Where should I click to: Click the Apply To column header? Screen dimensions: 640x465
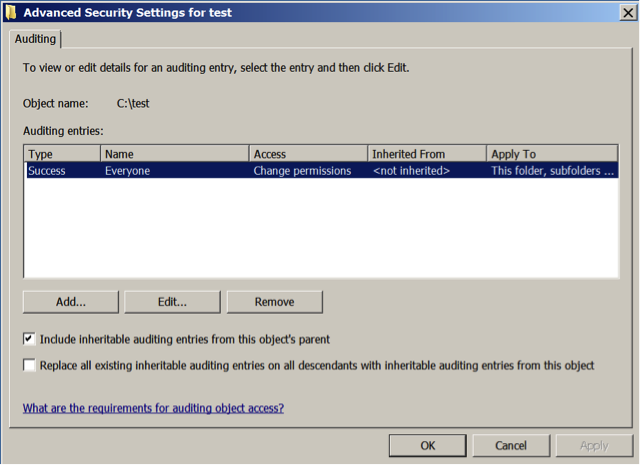coord(551,154)
